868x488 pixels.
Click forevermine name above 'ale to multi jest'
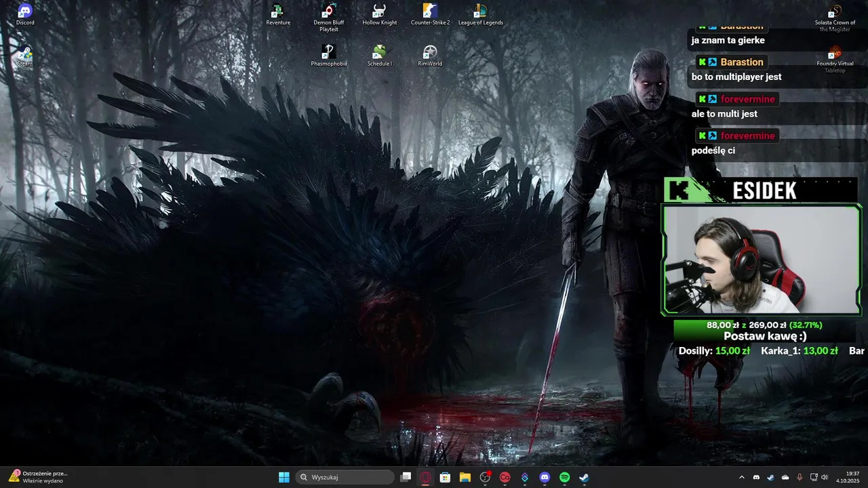747,99
